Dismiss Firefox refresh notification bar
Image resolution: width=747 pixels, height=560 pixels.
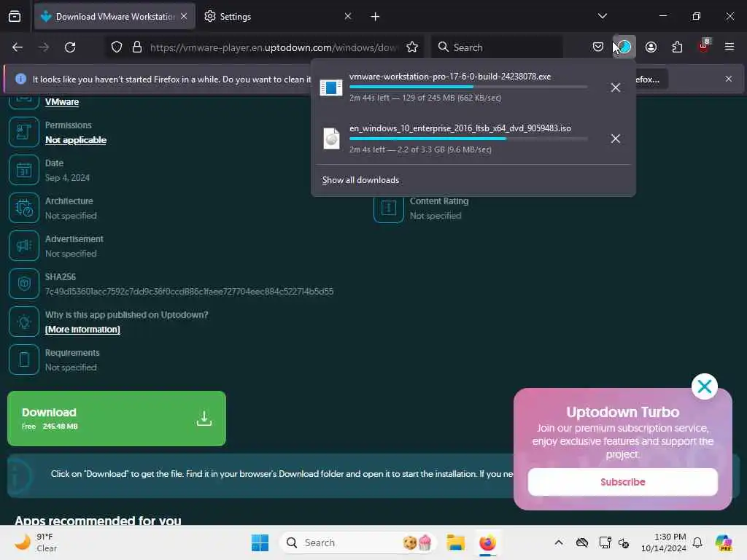tap(729, 79)
